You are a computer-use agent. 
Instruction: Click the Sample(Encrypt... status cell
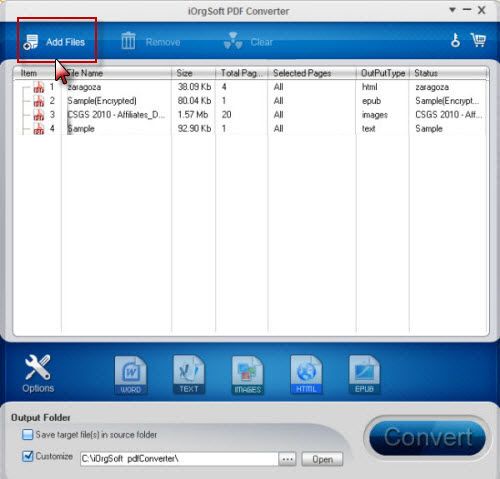pos(447,101)
